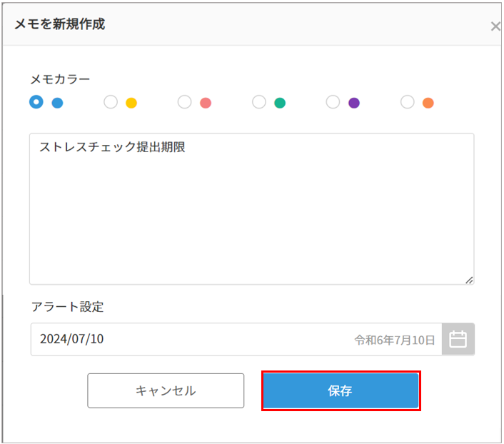Select the green memo color radio button

(259, 102)
